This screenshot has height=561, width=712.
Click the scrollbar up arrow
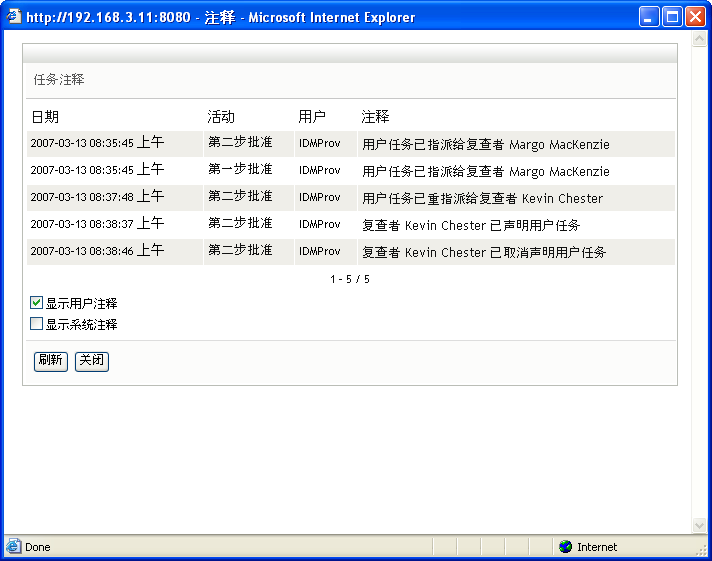point(699,39)
